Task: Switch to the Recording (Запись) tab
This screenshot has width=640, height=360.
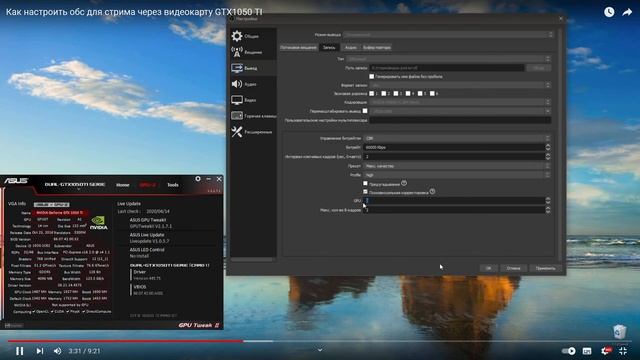Action: [x=329, y=47]
